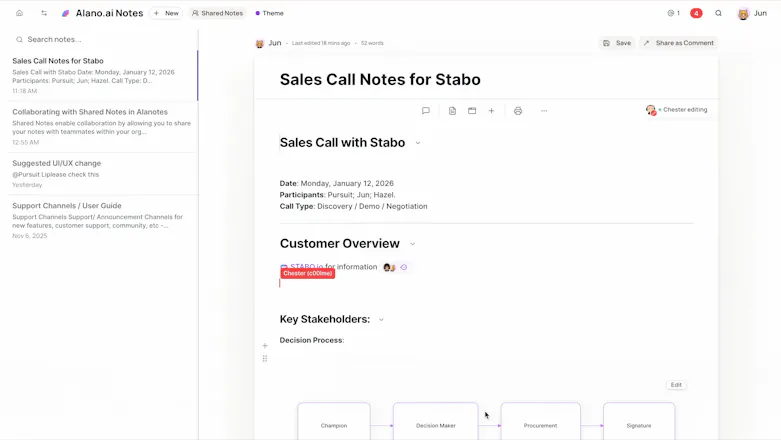Select the Procurement diagram box
781x440 pixels.
pos(540,422)
